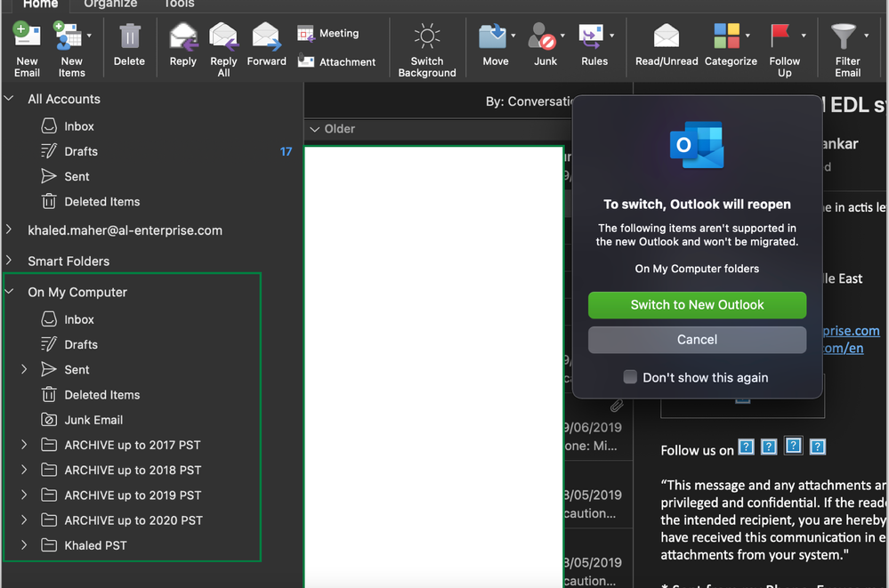889x588 pixels.
Task: Switch to the Tools ribbon tab
Action: coord(179,4)
